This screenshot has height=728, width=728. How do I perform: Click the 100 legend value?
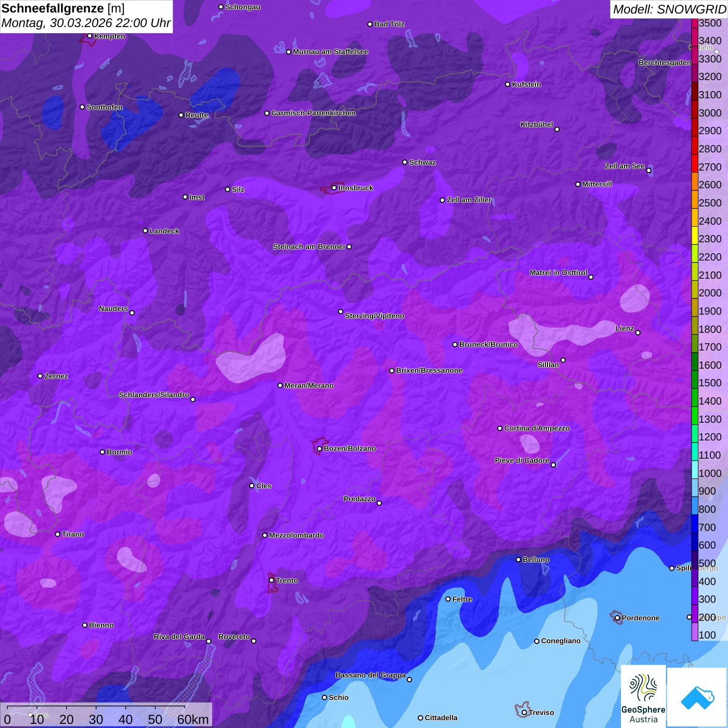[x=707, y=635]
